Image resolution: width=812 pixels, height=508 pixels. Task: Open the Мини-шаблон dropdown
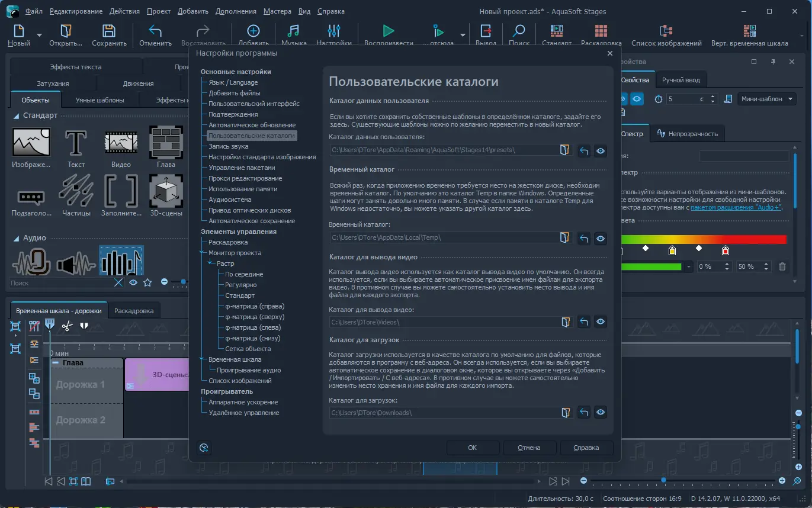tap(767, 99)
